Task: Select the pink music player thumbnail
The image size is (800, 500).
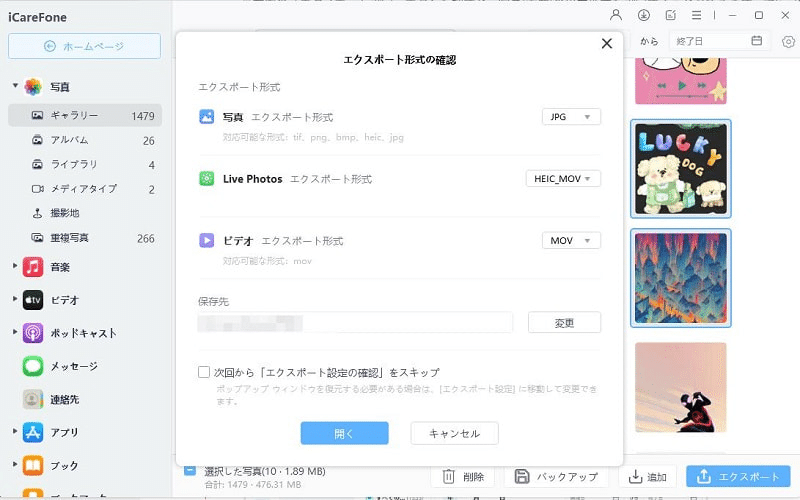Action: tap(681, 81)
